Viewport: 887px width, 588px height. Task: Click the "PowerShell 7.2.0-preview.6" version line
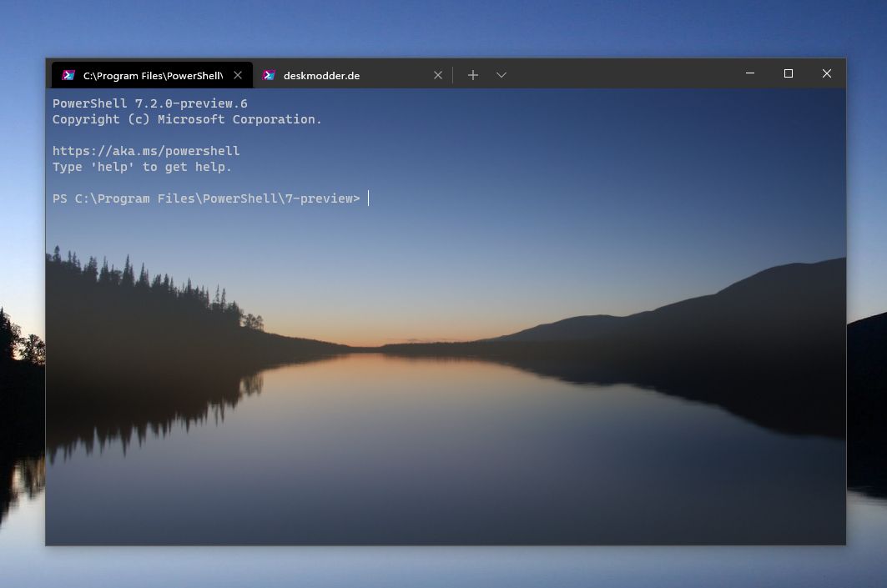tap(150, 103)
